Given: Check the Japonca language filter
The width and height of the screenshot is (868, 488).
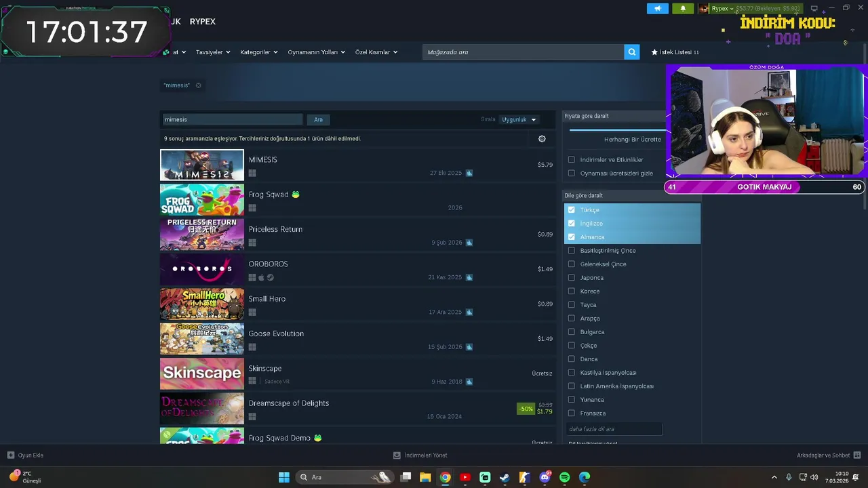Looking at the screenshot, I should coord(572,278).
